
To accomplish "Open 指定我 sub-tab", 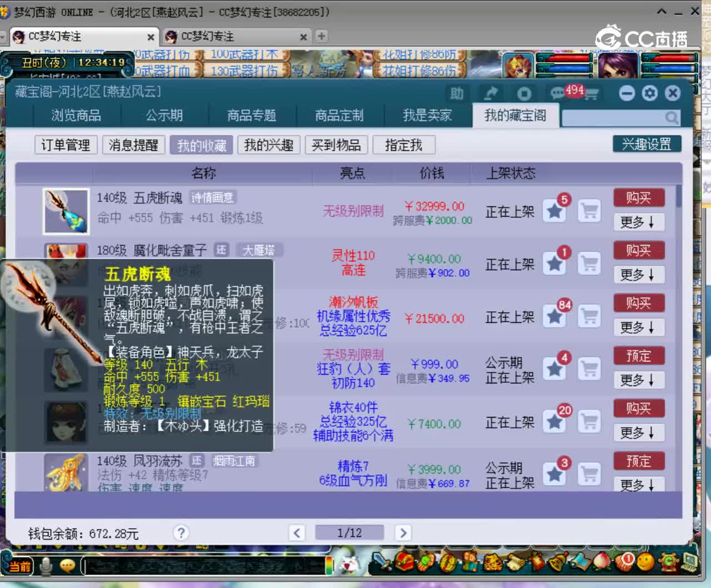I will pos(404,145).
